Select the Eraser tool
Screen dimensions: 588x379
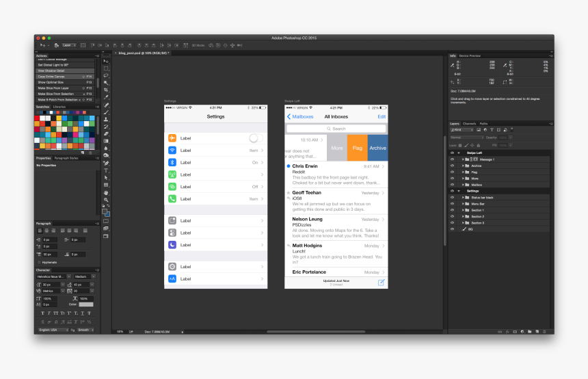tap(106, 134)
